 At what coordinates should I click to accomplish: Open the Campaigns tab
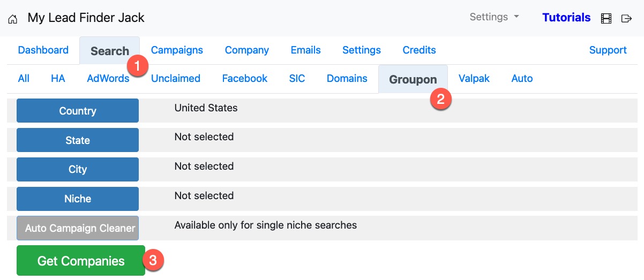point(177,50)
